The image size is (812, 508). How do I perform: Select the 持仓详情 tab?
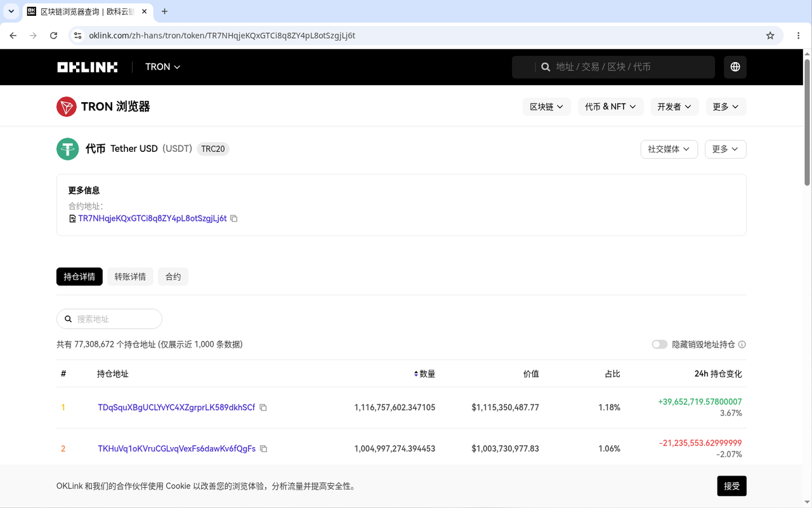coord(79,277)
